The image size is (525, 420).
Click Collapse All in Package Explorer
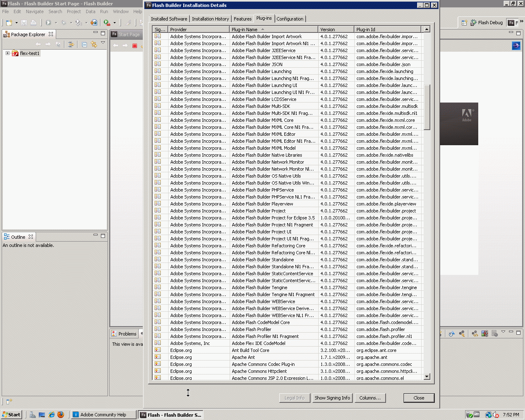coord(84,44)
